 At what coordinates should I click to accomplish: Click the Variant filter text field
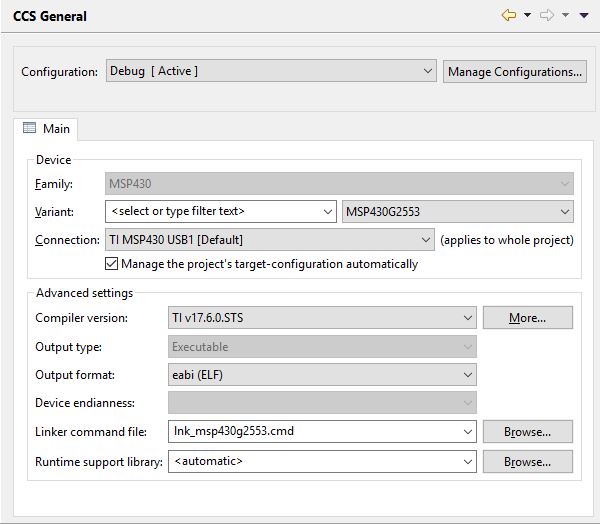point(212,212)
